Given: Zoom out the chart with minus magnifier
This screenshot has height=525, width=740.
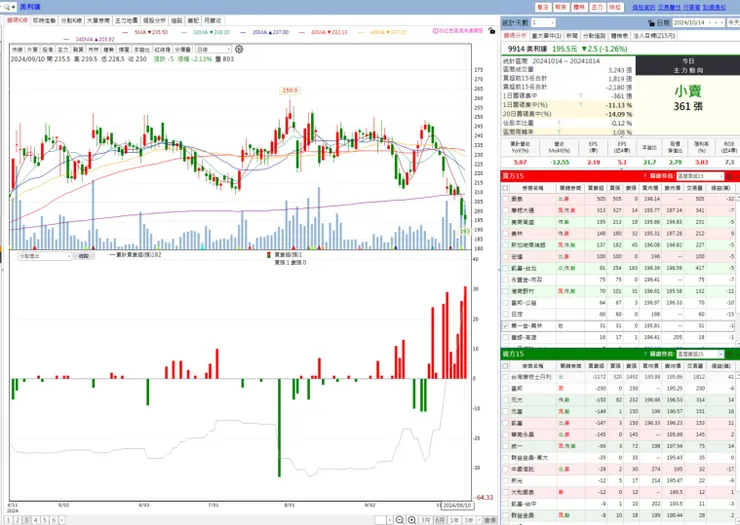Looking at the screenshot, I should 399,520.
